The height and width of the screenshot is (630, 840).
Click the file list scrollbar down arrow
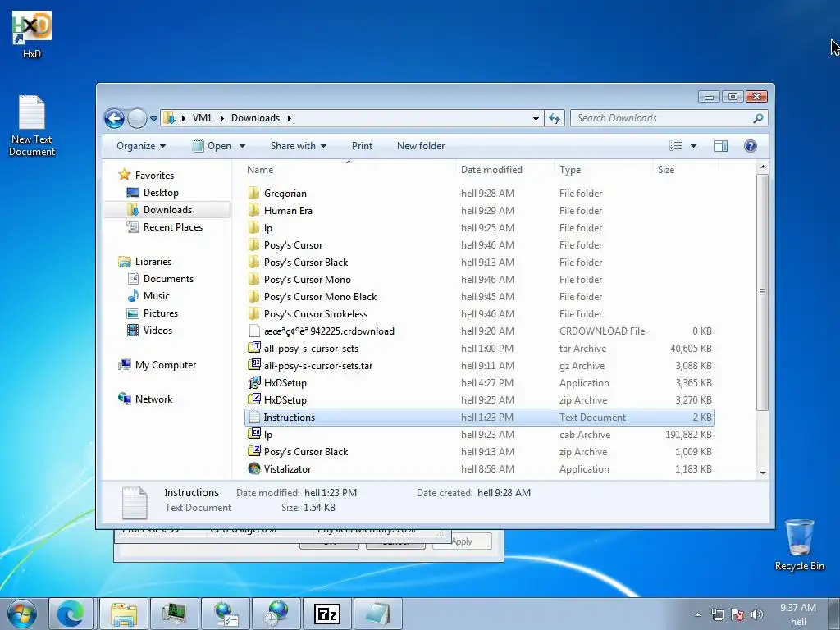(x=762, y=473)
